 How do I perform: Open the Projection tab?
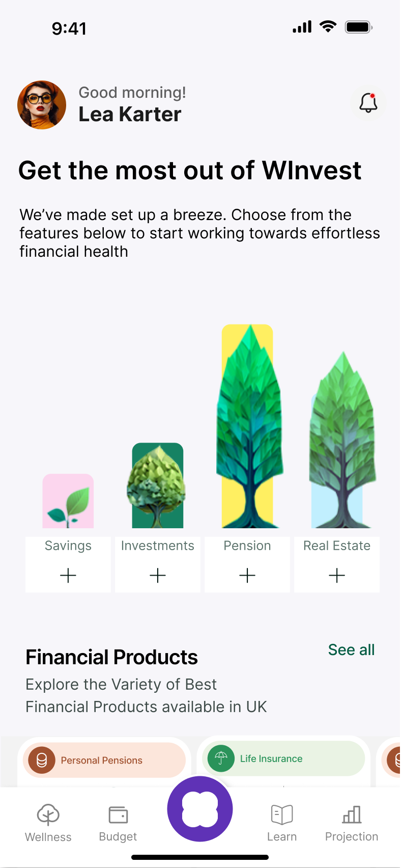pos(352,822)
